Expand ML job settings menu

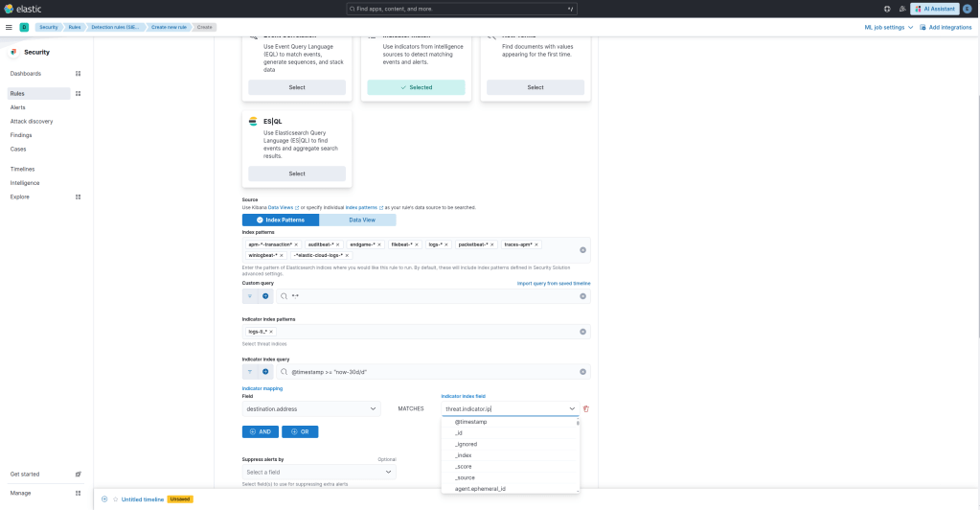[x=888, y=27]
